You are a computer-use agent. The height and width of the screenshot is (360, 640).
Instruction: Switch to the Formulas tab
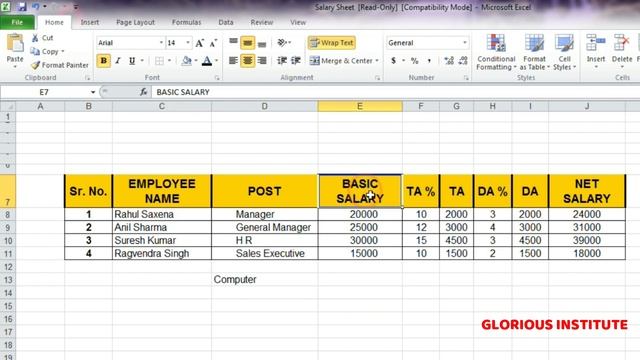click(x=187, y=22)
